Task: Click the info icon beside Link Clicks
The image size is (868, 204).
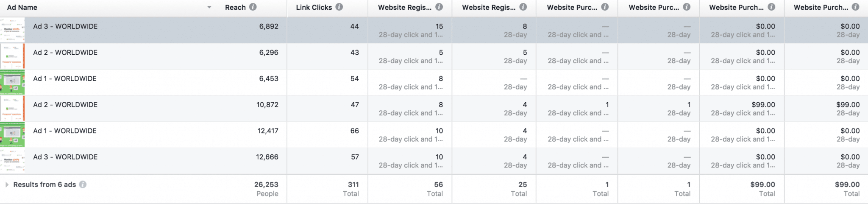Action: pyautogui.click(x=339, y=7)
